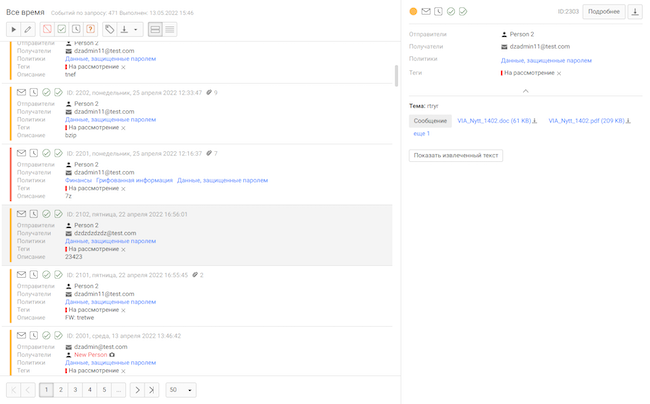Switch to compact list view toggle
The width and height of the screenshot is (650, 404).
pyautogui.click(x=170, y=30)
